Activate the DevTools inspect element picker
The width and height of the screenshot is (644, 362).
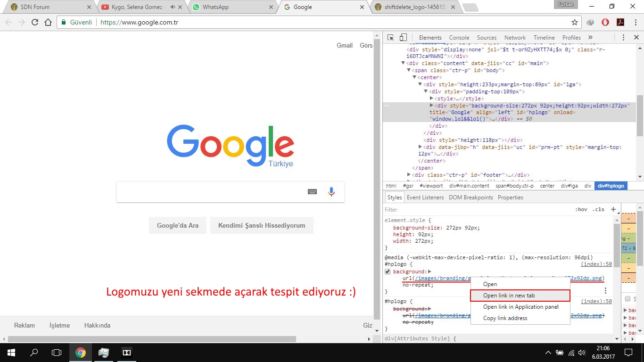point(391,38)
